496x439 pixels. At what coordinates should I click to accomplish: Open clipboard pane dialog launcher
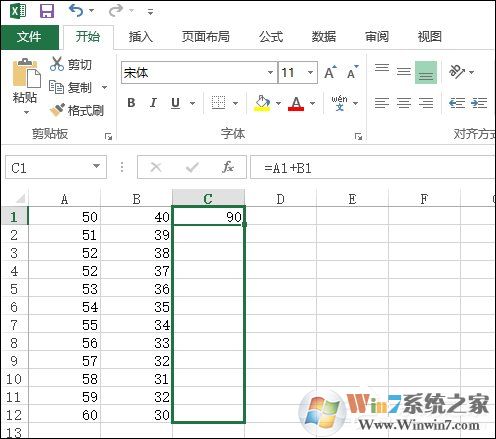pyautogui.click(x=108, y=136)
